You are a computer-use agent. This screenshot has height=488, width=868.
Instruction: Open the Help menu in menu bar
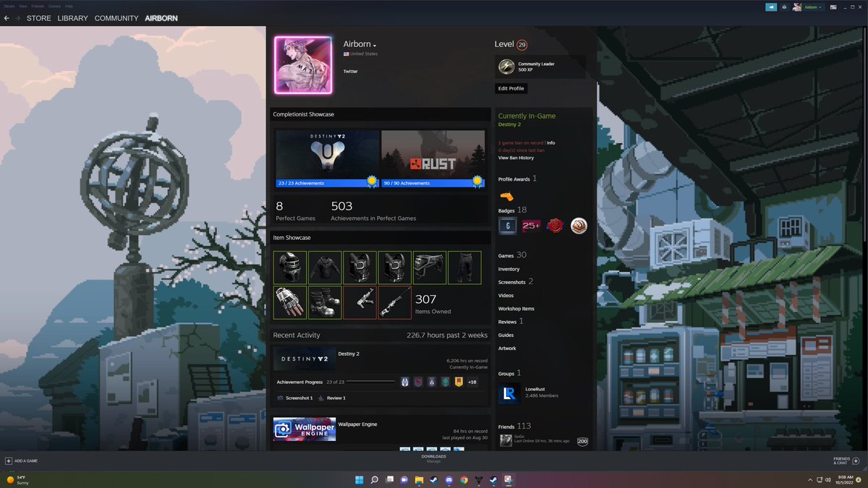(x=69, y=6)
